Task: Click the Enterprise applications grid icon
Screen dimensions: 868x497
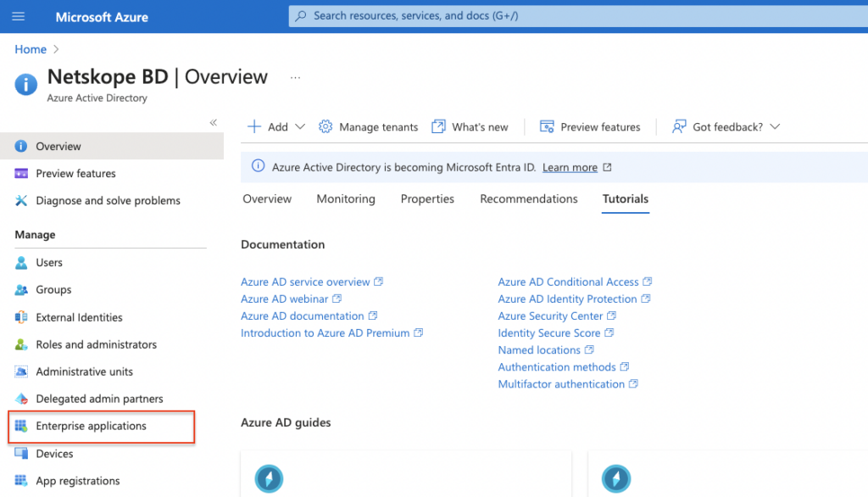Action: coord(21,426)
